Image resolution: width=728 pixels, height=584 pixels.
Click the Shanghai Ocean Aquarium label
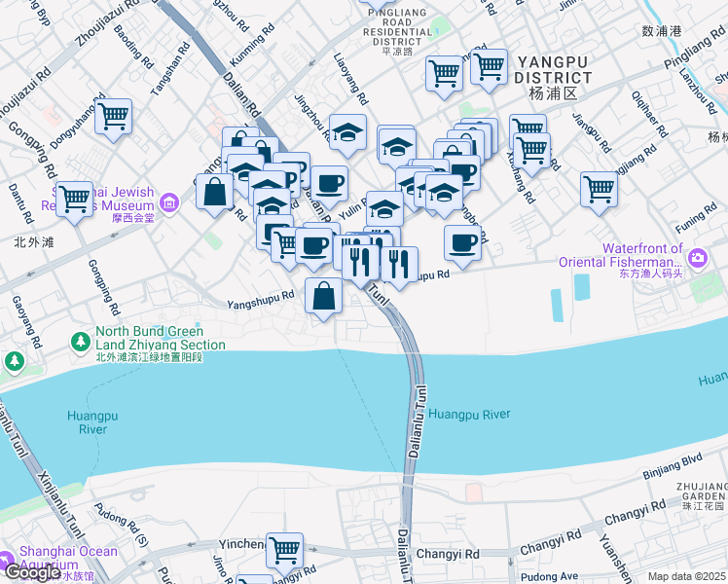[68, 558]
